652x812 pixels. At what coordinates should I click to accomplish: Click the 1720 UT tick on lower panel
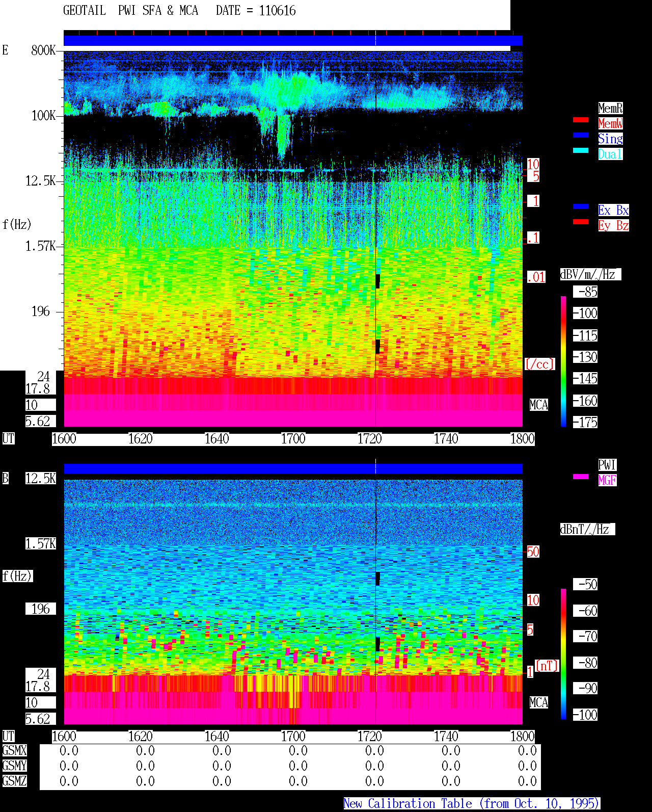point(369,737)
